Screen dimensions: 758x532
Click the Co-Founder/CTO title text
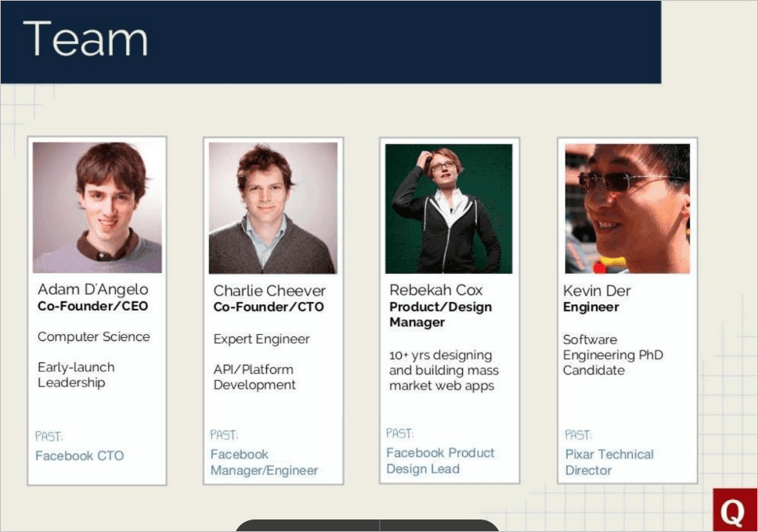point(269,307)
